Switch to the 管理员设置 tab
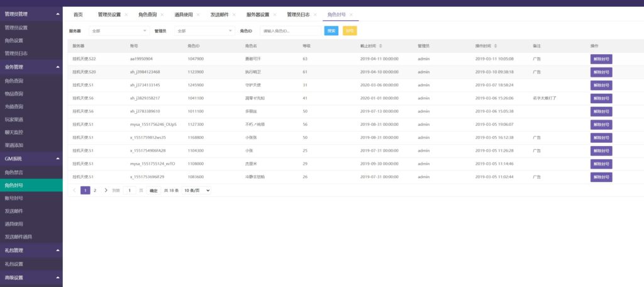Image resolution: width=644 pixels, height=287 pixels. [x=109, y=14]
